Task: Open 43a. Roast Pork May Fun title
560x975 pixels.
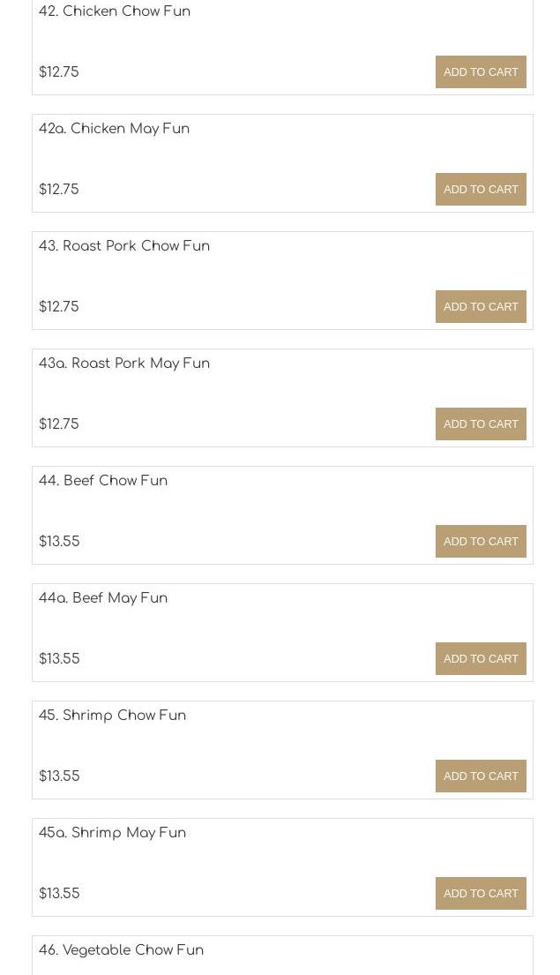Action: (124, 364)
